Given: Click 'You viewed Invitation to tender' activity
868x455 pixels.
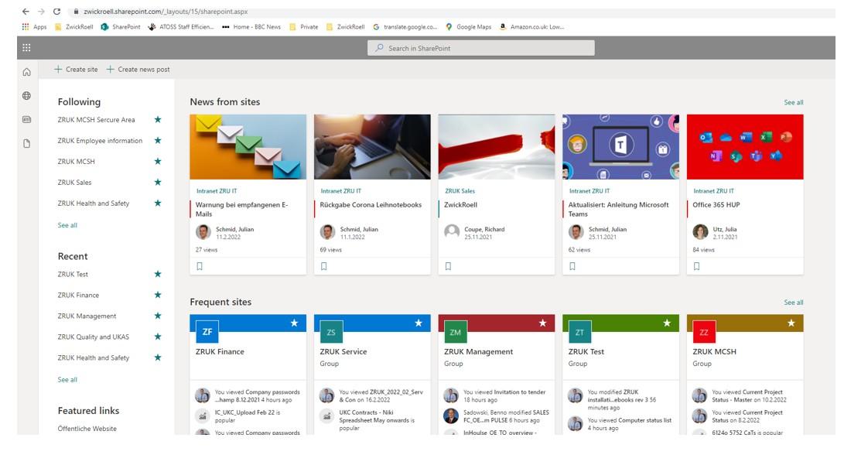Looking at the screenshot, I should (x=504, y=395).
